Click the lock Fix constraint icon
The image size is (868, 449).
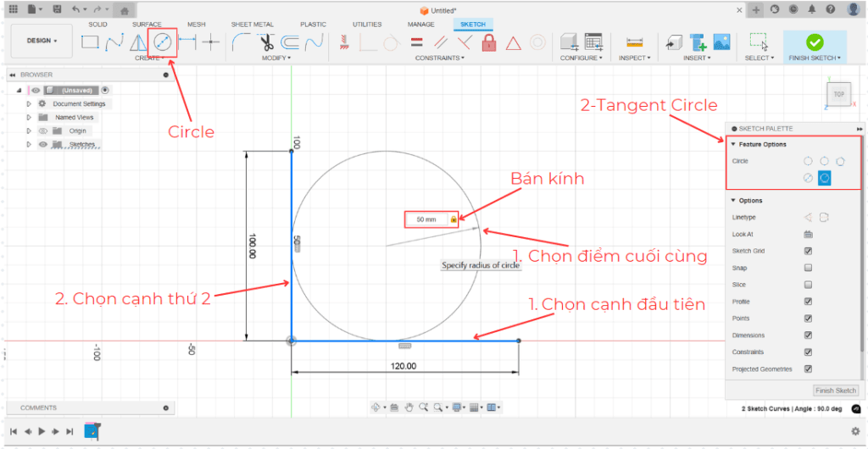488,42
